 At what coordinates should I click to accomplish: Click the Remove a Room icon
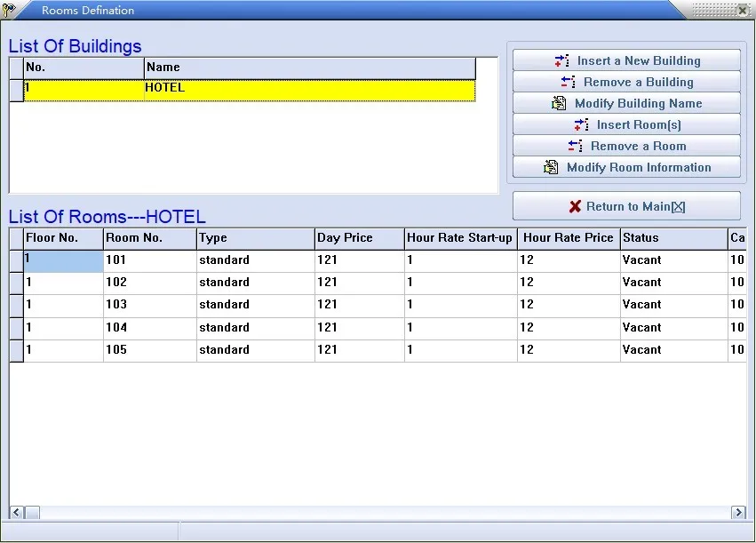(x=576, y=146)
